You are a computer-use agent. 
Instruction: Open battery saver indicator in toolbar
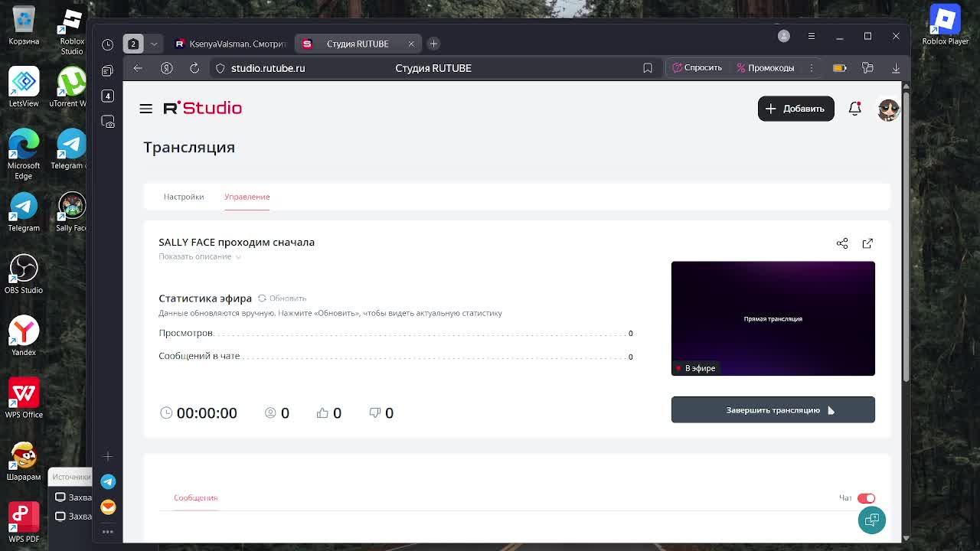[840, 68]
